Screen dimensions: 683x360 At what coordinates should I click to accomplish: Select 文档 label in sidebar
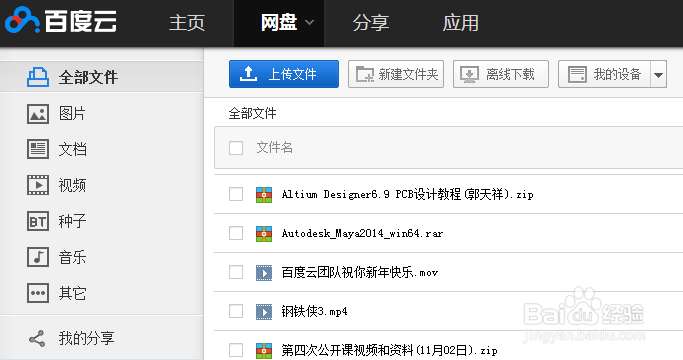coord(73,149)
